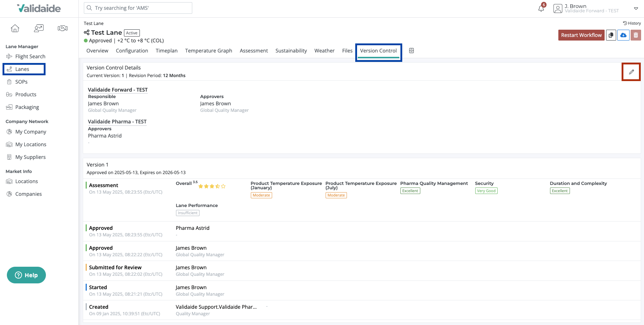The width and height of the screenshot is (644, 325).
Task: Click the Excellent badge under Pharma Quality Management
Action: click(410, 191)
